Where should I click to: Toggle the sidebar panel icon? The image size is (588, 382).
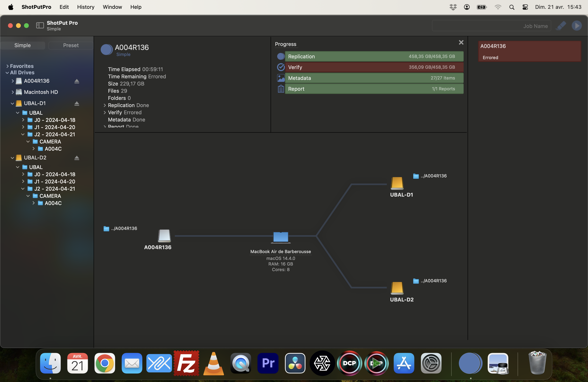[40, 25]
